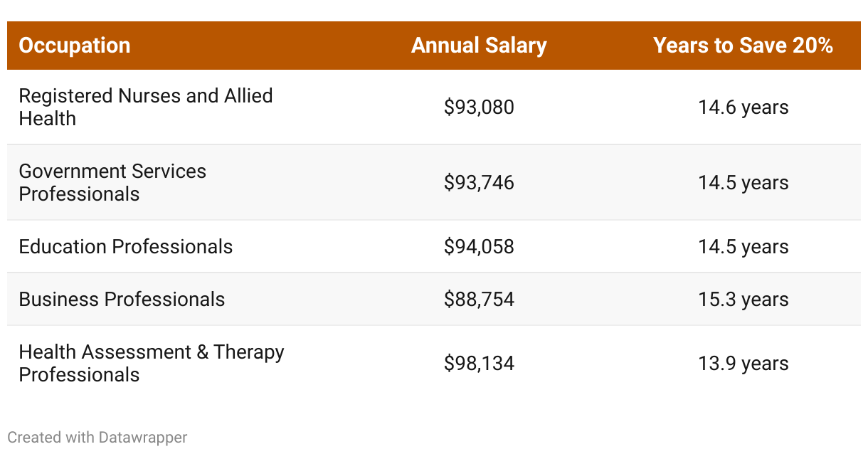Select Health Assessment & Therapy Professionals cell
The height and width of the screenshot is (454, 868).
pyautogui.click(x=152, y=363)
